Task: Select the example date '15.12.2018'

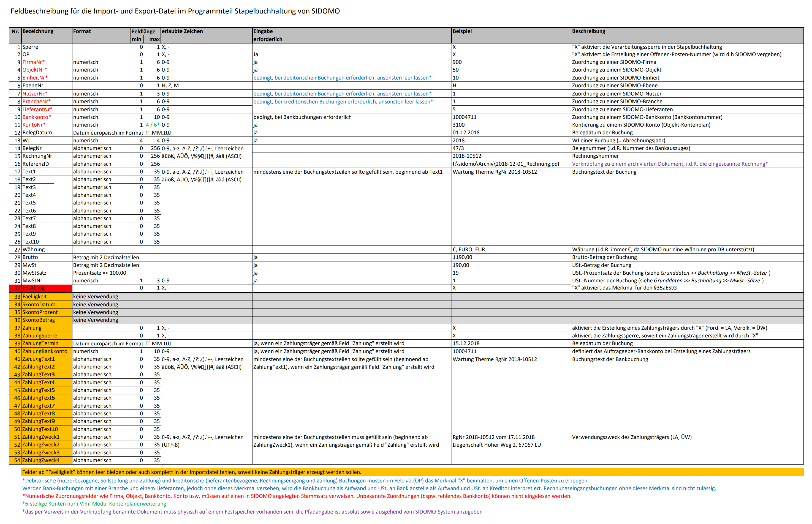Action: click(x=466, y=344)
